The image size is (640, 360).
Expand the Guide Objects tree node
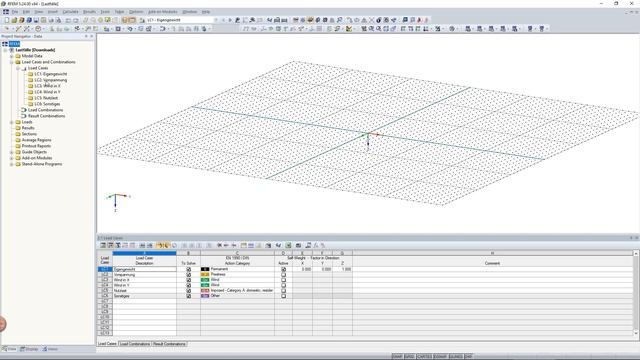click(12, 152)
